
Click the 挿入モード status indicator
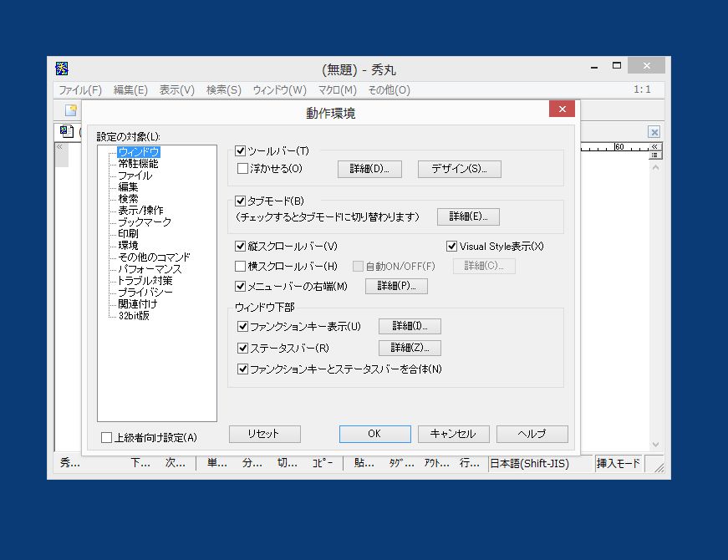(x=619, y=463)
